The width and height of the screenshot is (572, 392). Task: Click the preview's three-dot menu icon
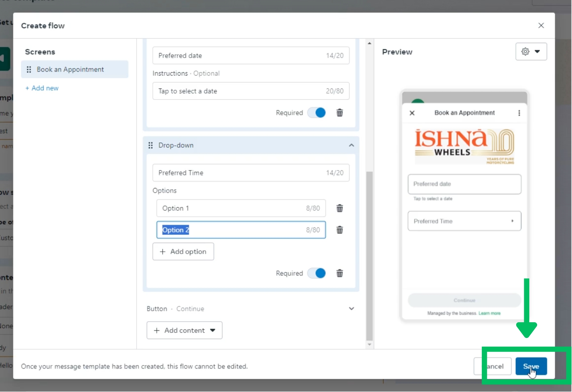click(x=519, y=113)
